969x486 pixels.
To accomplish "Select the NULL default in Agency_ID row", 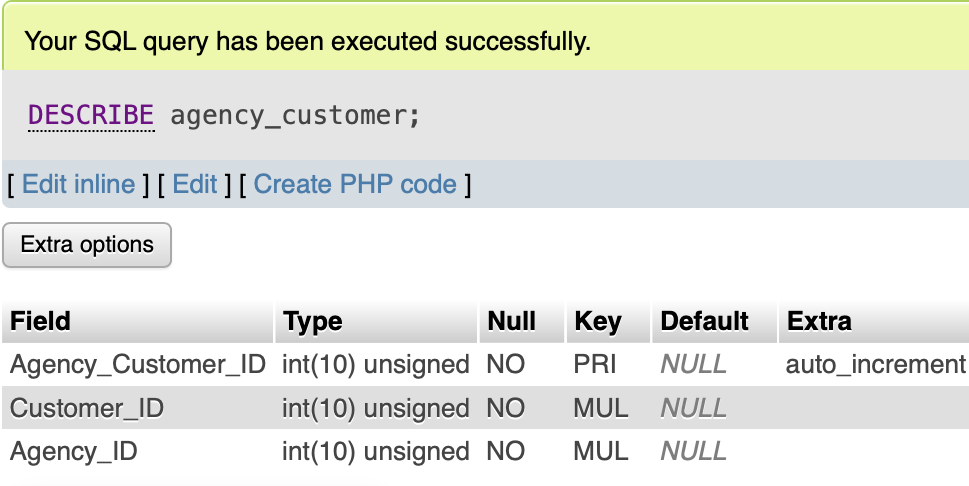I will (x=693, y=452).
